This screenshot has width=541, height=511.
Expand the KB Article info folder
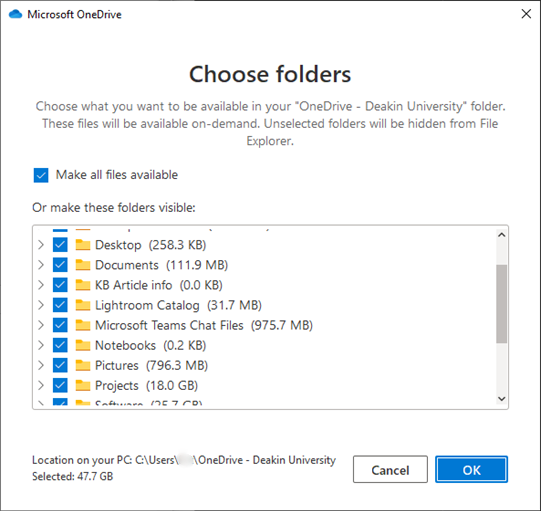(x=41, y=285)
